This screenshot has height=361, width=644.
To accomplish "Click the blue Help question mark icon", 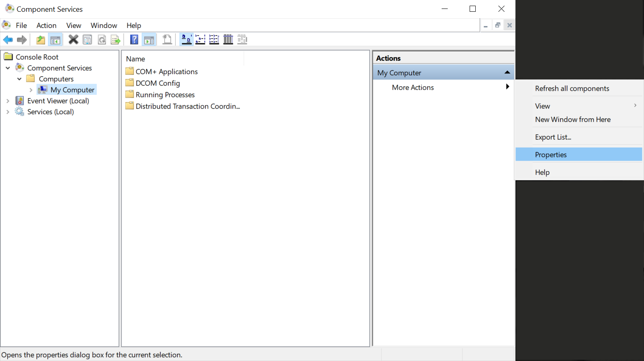I will coord(134,40).
